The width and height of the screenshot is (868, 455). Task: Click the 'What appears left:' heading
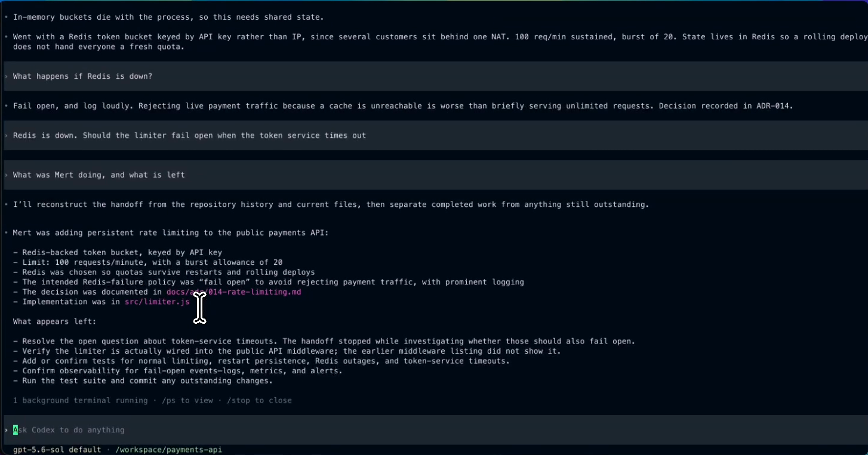(x=55, y=321)
